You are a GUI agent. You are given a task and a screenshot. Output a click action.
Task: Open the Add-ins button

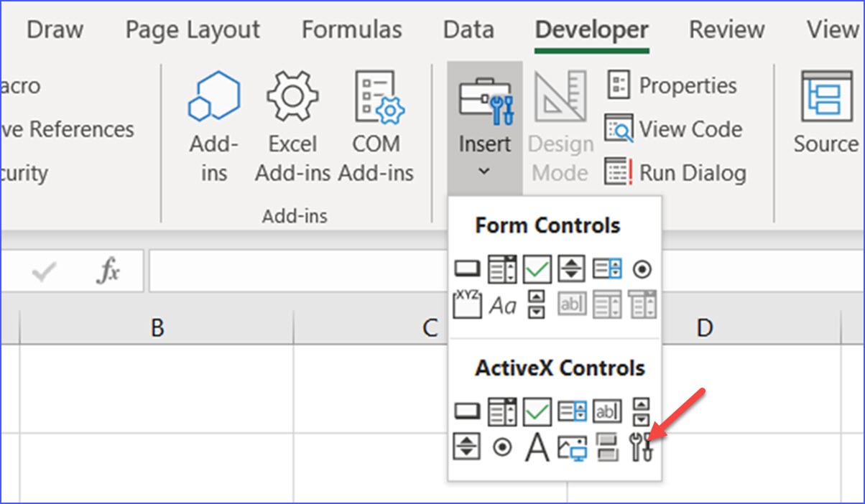point(214,128)
